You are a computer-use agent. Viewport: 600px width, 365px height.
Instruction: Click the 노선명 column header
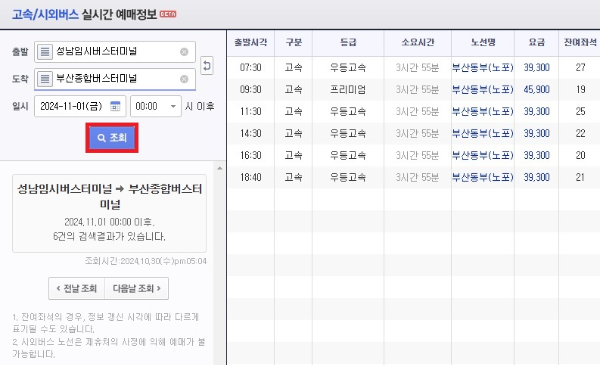[483, 42]
